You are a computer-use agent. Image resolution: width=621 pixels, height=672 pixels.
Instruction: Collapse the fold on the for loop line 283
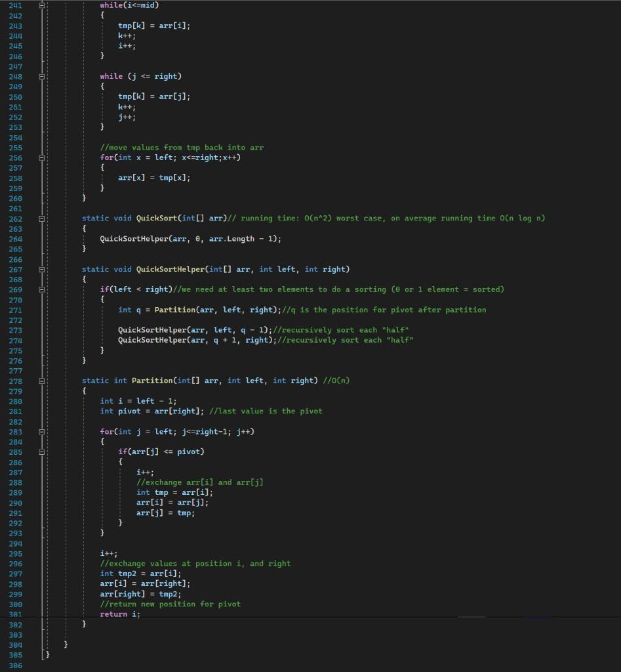click(41, 432)
